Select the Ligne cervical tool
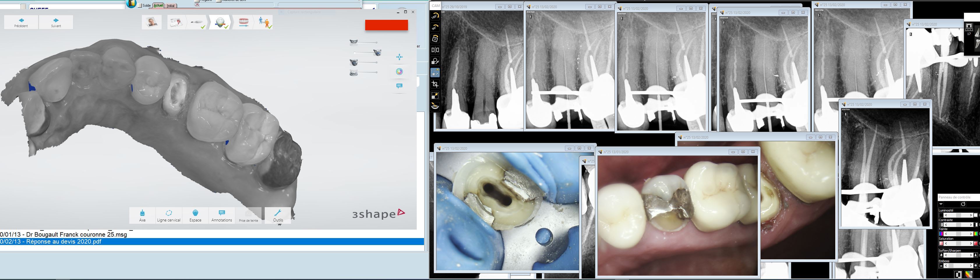The width and height of the screenshot is (980, 280). (169, 215)
